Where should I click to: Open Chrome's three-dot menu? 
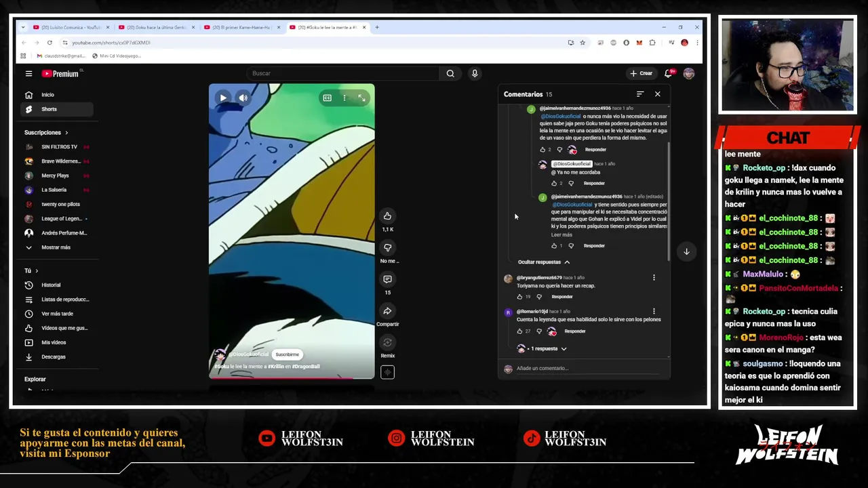point(696,43)
